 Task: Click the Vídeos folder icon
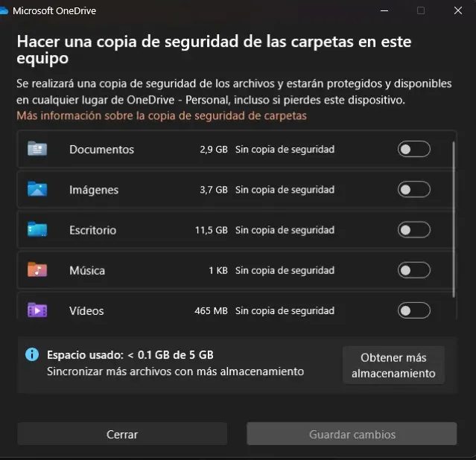tap(37, 310)
